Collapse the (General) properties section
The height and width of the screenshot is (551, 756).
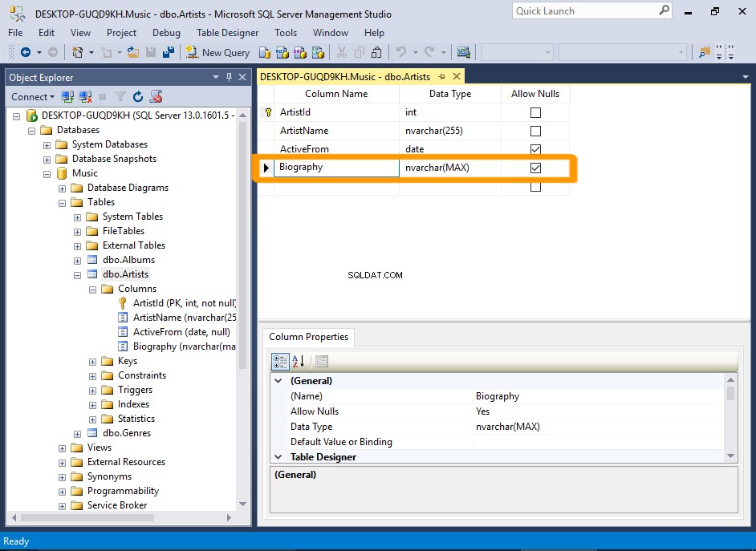tap(278, 380)
